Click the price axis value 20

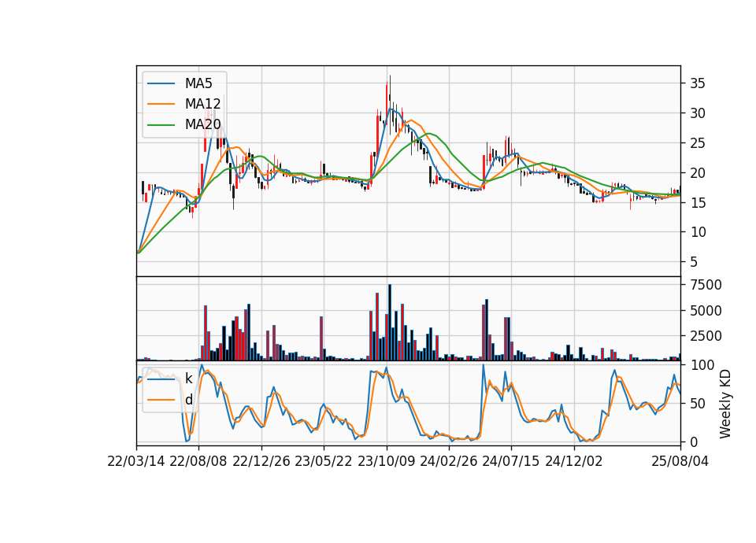click(x=698, y=173)
